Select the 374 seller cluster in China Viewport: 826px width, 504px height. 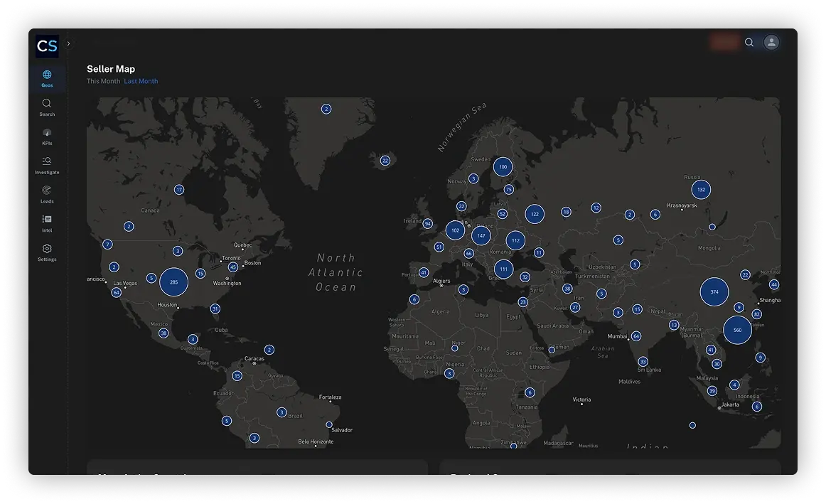coord(714,291)
